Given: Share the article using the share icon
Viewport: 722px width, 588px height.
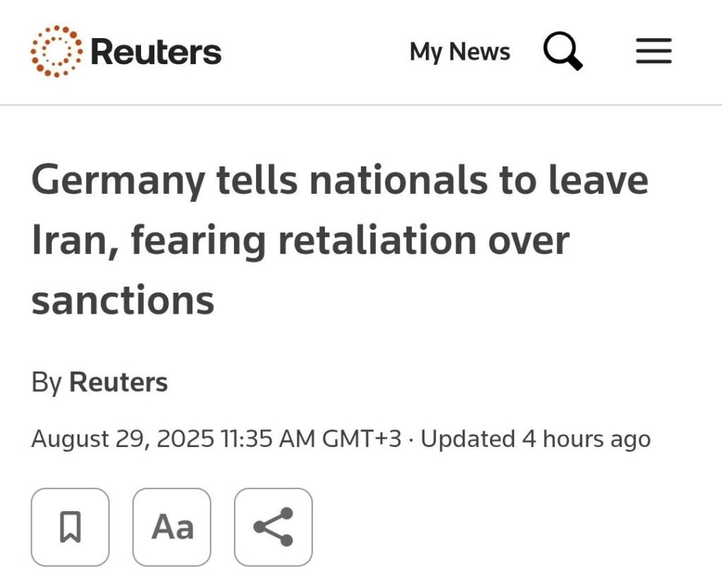Looking at the screenshot, I should [274, 527].
